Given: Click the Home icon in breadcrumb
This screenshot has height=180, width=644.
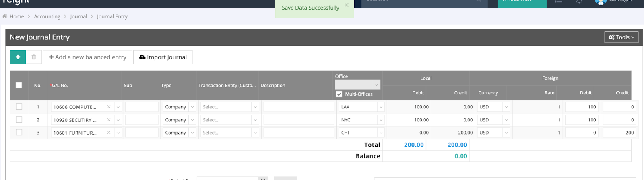Looking at the screenshot, I should point(5,16).
